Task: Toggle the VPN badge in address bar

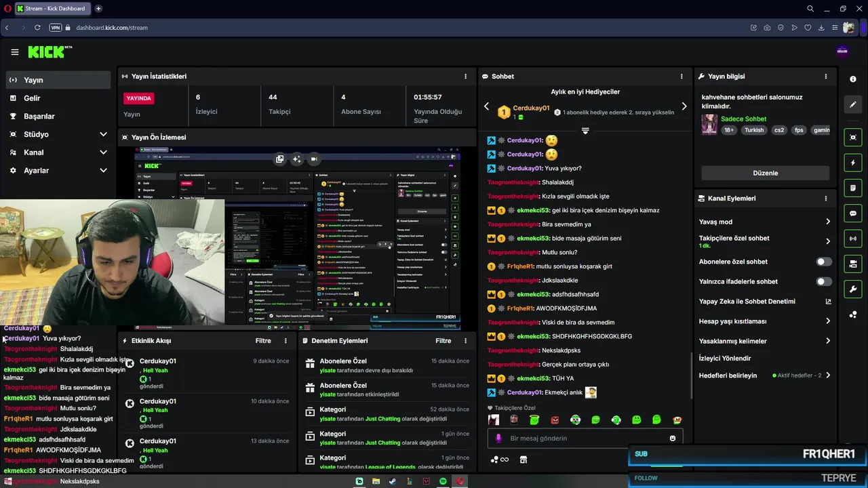Action: click(x=55, y=28)
